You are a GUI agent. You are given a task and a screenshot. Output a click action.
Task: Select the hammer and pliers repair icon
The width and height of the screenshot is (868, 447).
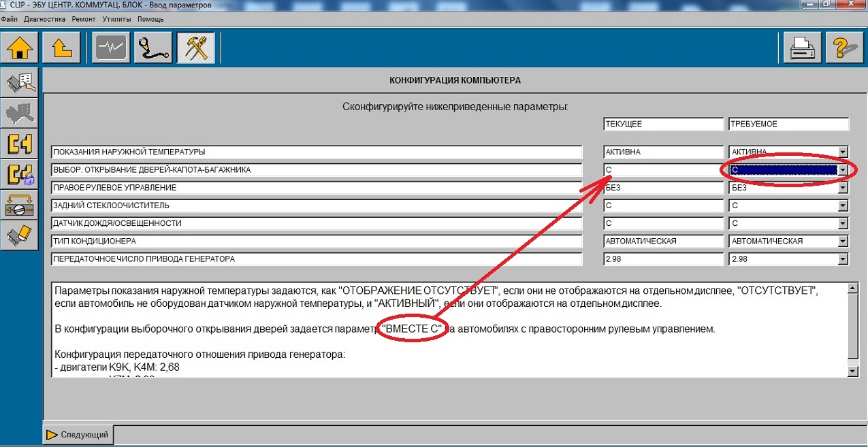pos(195,48)
